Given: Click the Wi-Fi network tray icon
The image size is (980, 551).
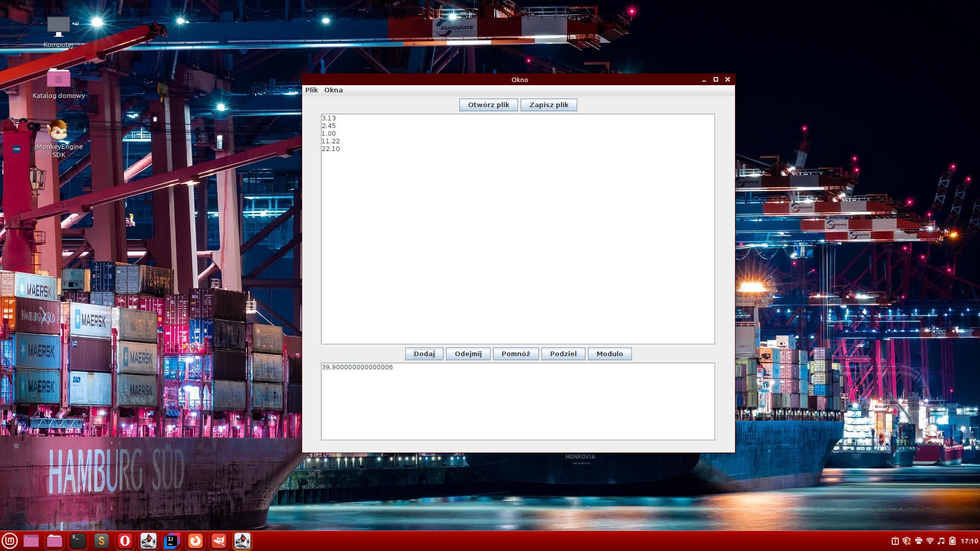Looking at the screenshot, I should pos(929,541).
